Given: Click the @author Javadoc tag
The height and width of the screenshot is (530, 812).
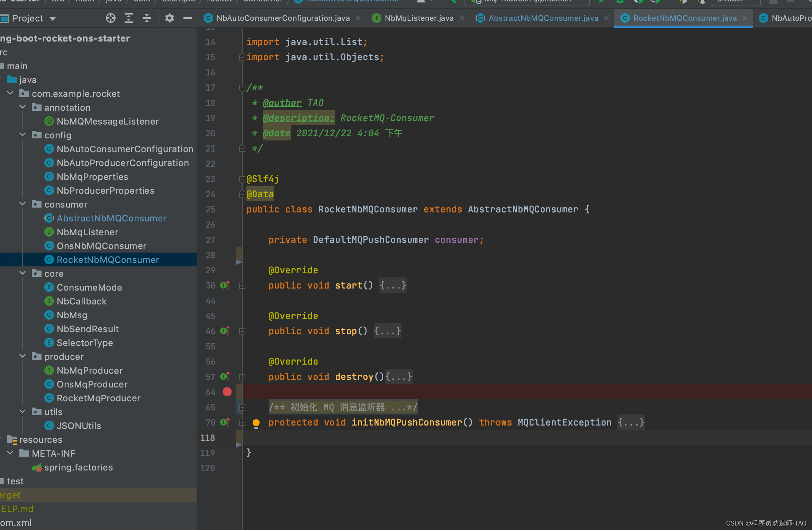Looking at the screenshot, I should tap(282, 103).
